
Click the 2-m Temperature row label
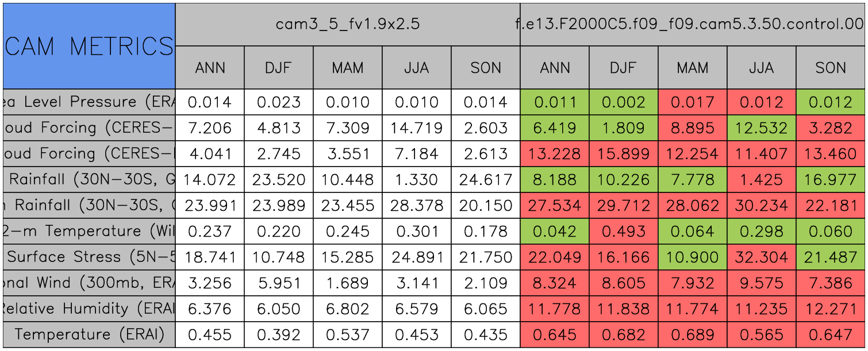(89, 231)
